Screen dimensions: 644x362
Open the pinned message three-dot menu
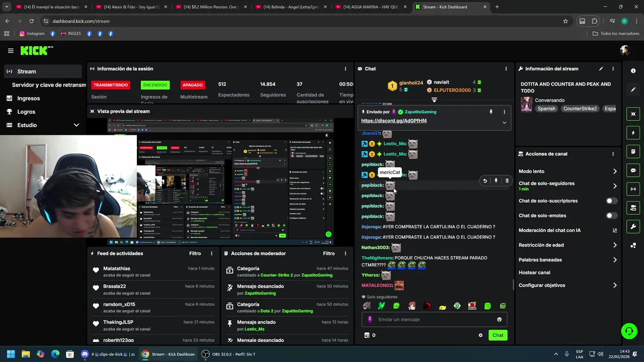pos(504,112)
